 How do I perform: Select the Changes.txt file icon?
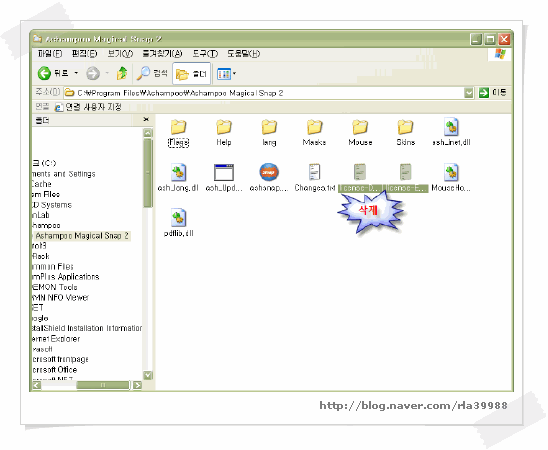[x=314, y=172]
